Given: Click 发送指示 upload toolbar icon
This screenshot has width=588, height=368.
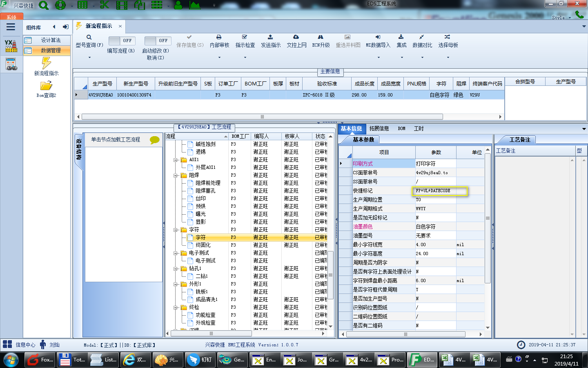Looking at the screenshot, I should [270, 37].
